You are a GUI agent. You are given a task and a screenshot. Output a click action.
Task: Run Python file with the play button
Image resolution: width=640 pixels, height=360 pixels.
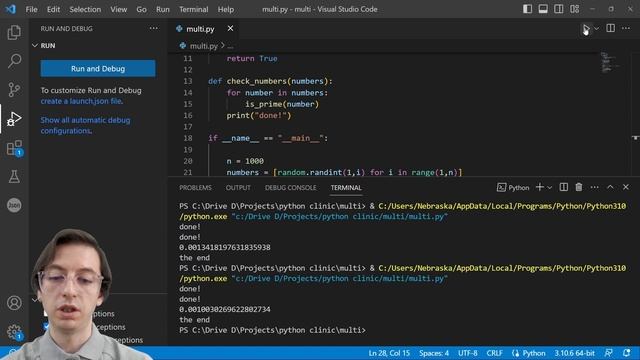point(586,28)
